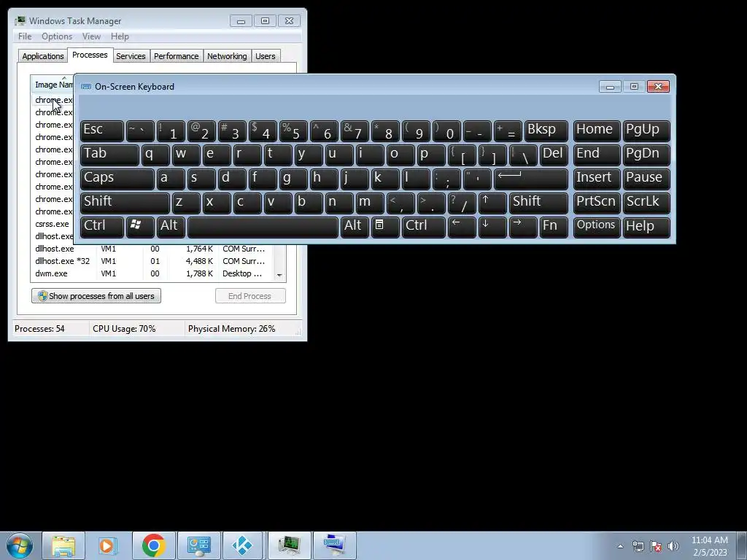Click the Del key

tap(554, 155)
